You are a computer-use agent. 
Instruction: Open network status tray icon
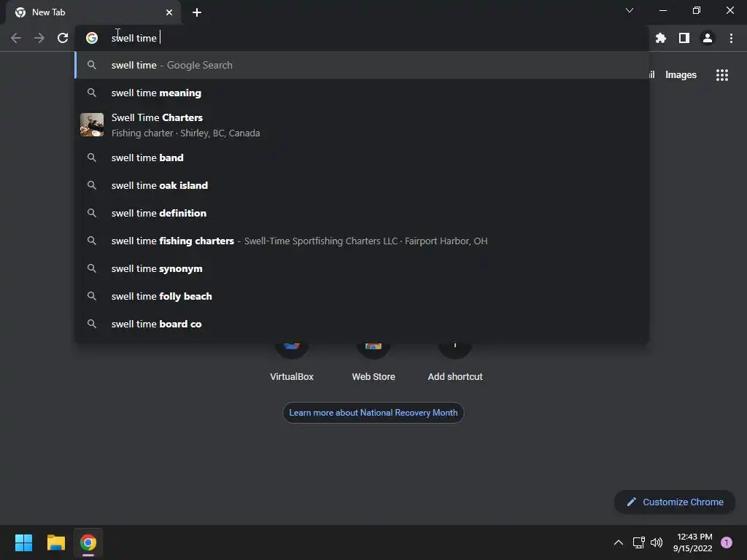pos(638,542)
